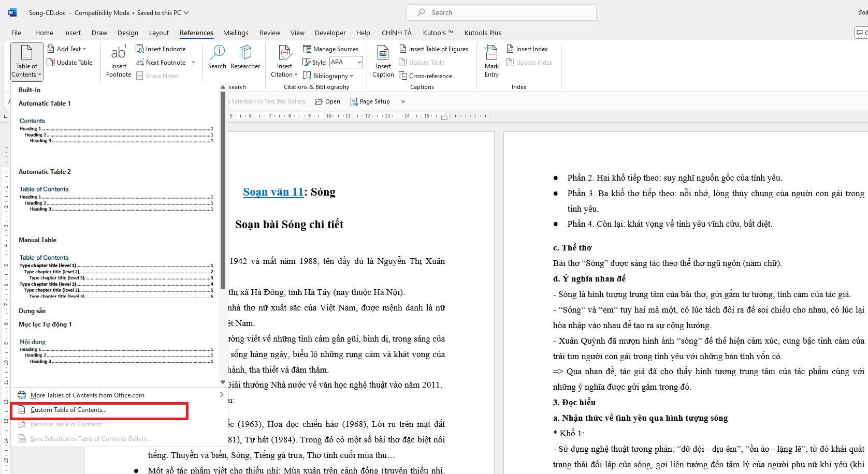Click the '3. Đọc hiểu' heading text
Image resolution: width=868 pixels, height=474 pixels.
pyautogui.click(x=574, y=403)
